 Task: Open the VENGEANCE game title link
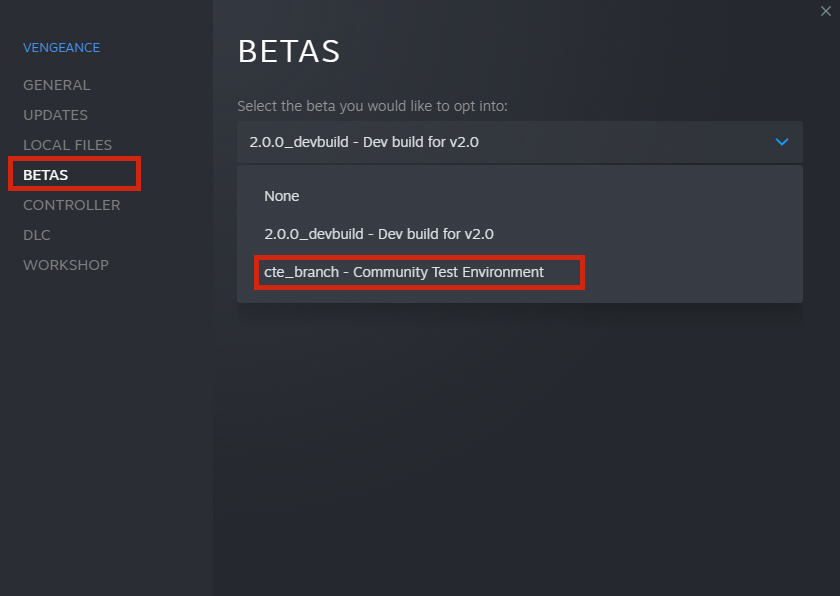coord(61,48)
